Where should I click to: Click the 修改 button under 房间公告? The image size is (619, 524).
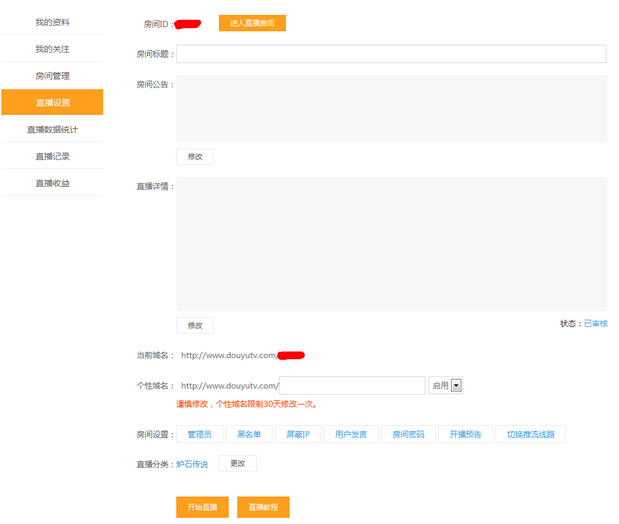195,157
